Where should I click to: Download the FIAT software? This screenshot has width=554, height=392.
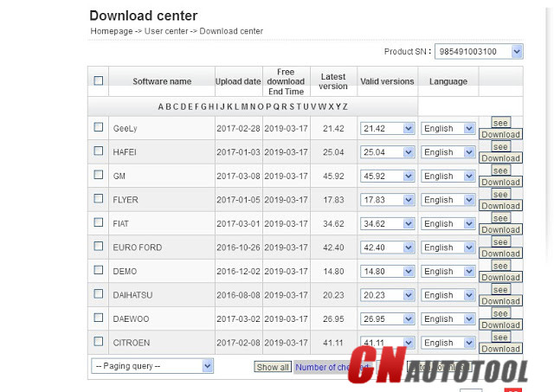click(x=500, y=229)
